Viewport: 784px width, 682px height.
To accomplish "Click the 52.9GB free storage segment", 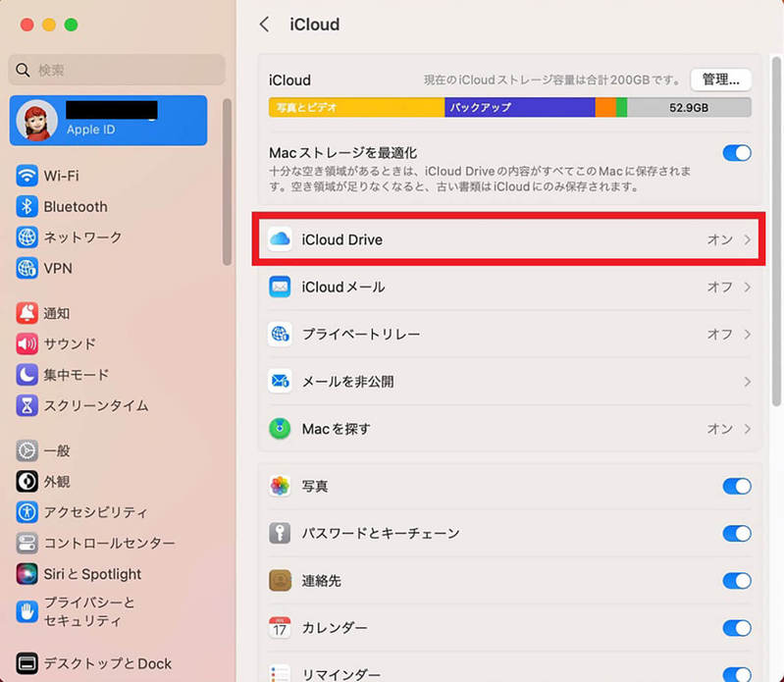I will click(689, 107).
